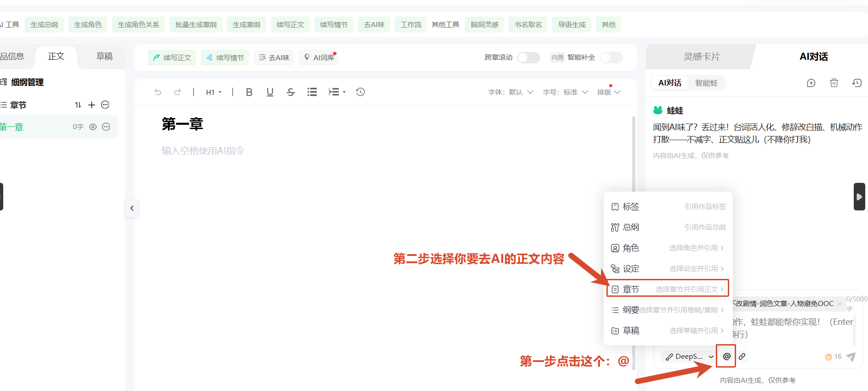Start a new AI conversation

click(811, 83)
